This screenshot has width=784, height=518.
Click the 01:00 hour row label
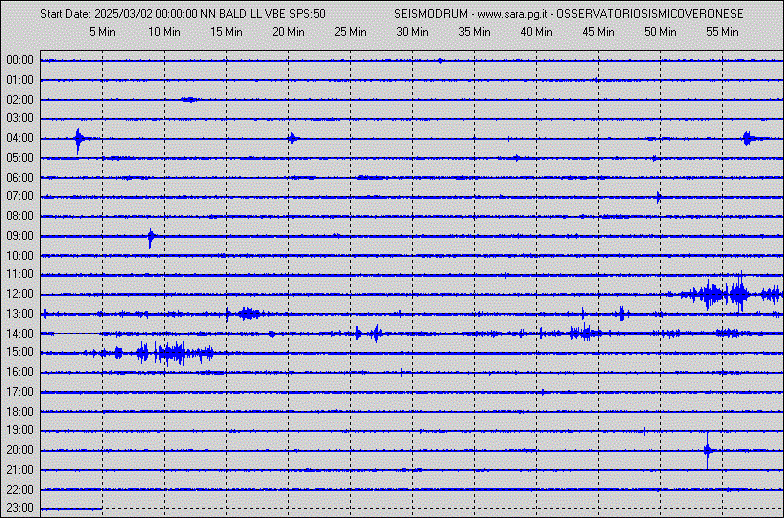[20, 80]
